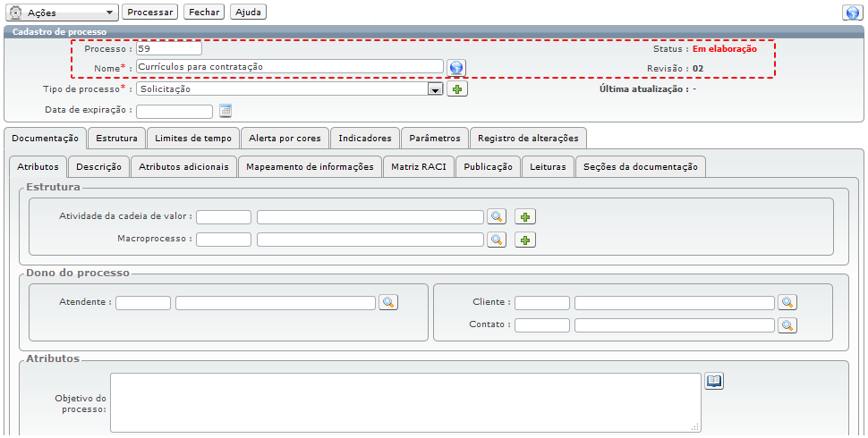Viewport: 868px width, 438px height.
Task: Go to the Alerta por cores tab
Action: coord(285,139)
